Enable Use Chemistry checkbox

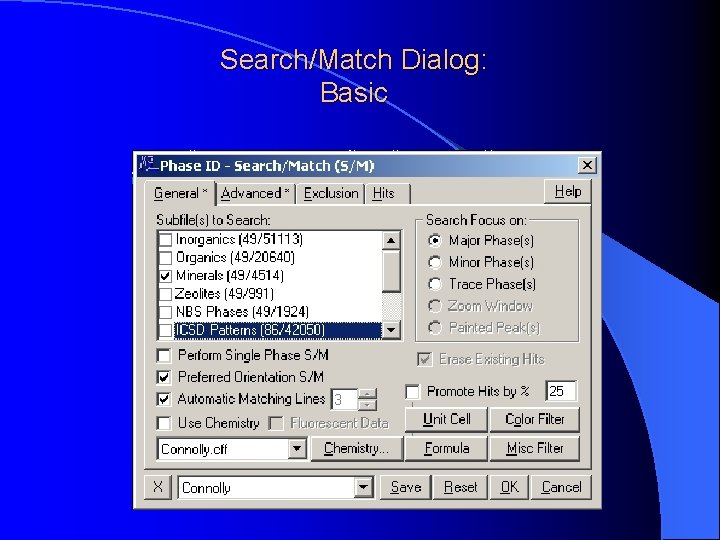coord(164,423)
